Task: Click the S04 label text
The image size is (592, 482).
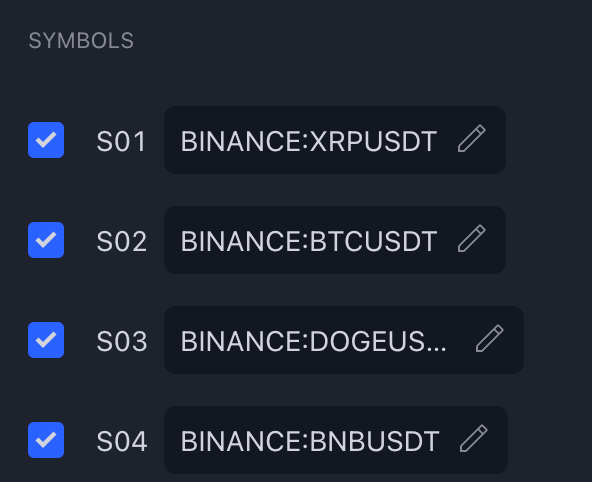Action: pos(122,442)
